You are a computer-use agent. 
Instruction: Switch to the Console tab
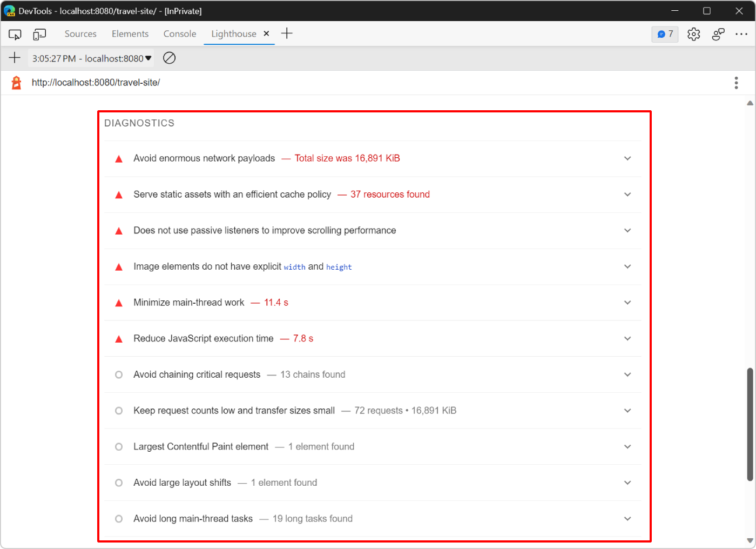pyautogui.click(x=179, y=34)
